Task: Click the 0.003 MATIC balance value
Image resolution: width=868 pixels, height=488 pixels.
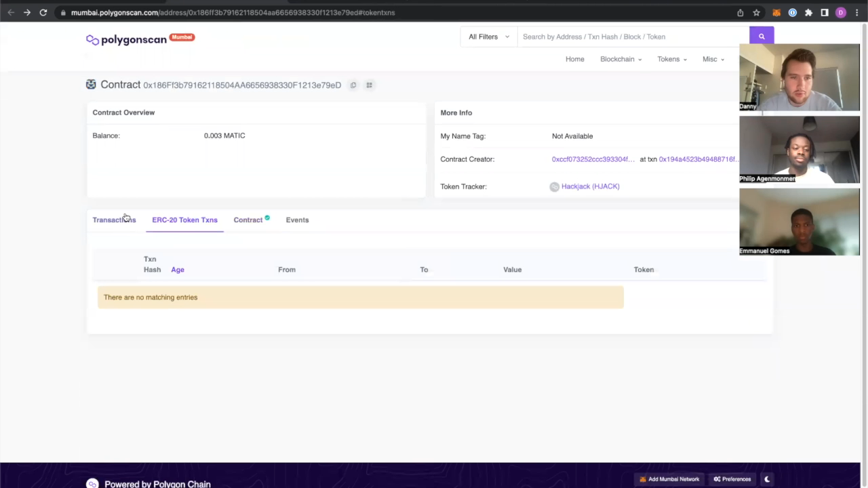Action: coord(224,136)
